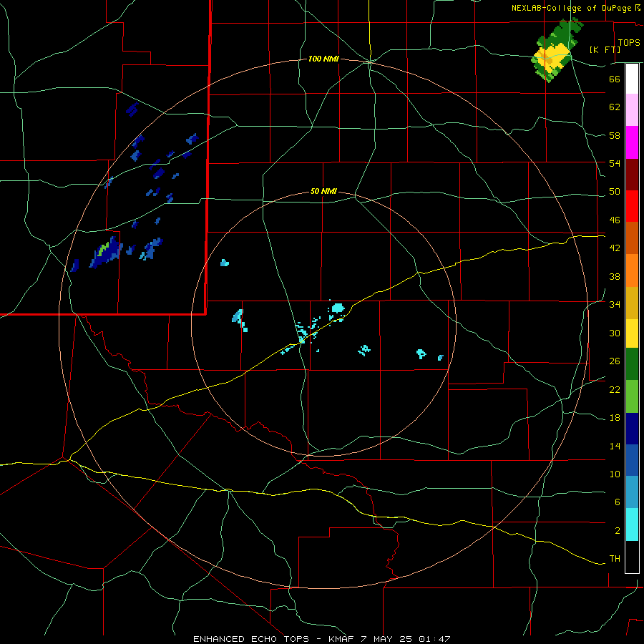Click the black TH threshold legend block
The width and height of the screenshot is (644, 644).
(x=632, y=557)
